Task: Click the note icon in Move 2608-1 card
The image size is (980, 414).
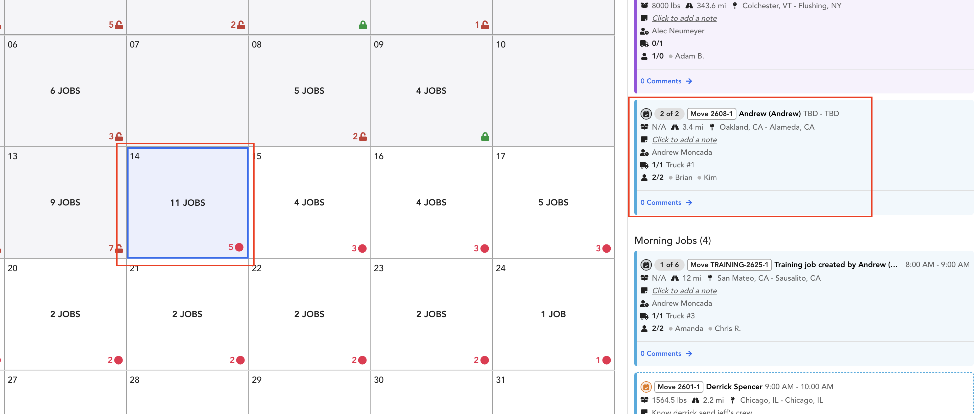Action: (x=644, y=140)
